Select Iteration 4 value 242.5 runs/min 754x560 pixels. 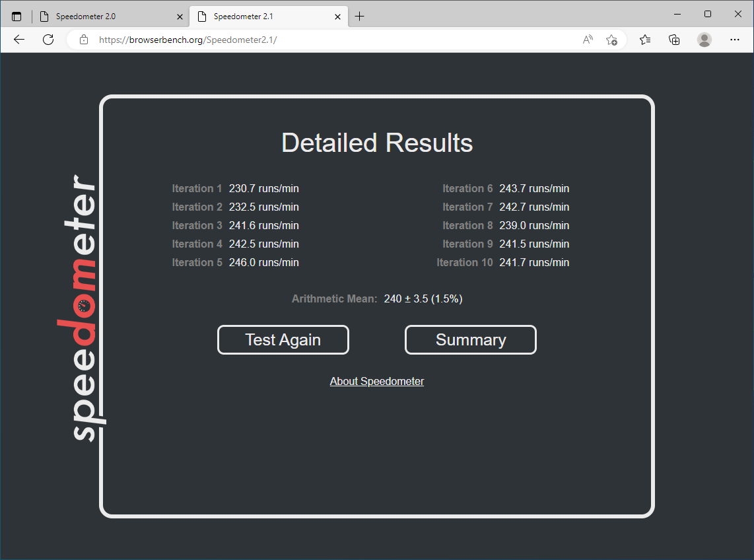(x=263, y=244)
